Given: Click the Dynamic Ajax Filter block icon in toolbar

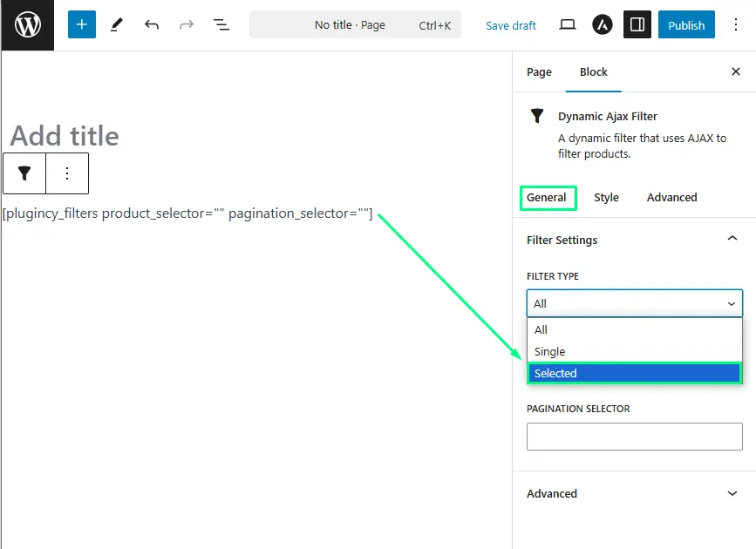Looking at the screenshot, I should 24,173.
